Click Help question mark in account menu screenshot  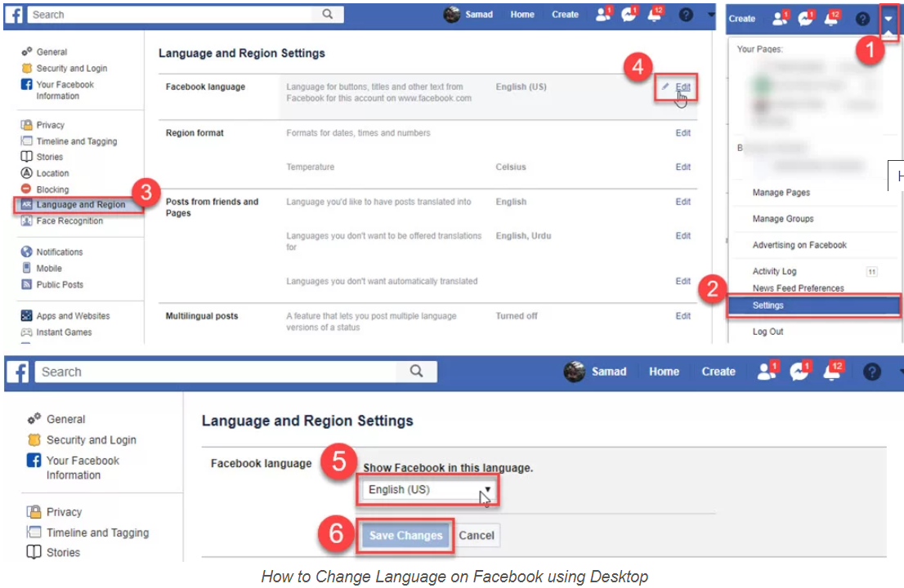862,19
